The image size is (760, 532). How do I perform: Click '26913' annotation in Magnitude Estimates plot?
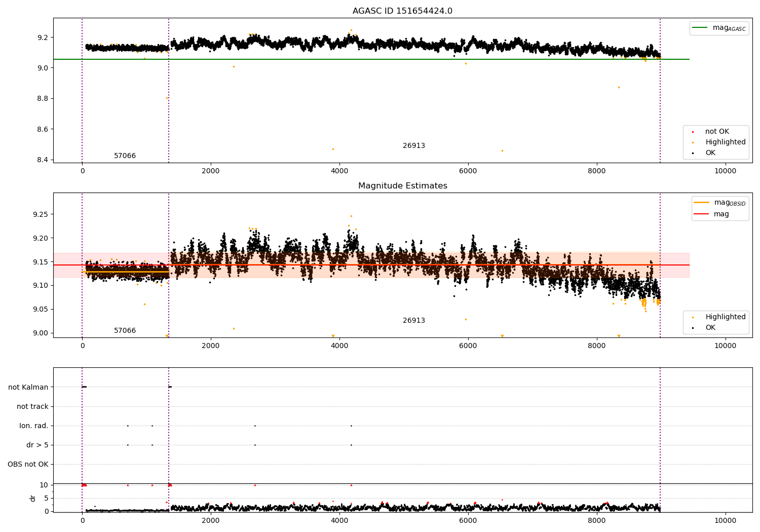coord(414,321)
